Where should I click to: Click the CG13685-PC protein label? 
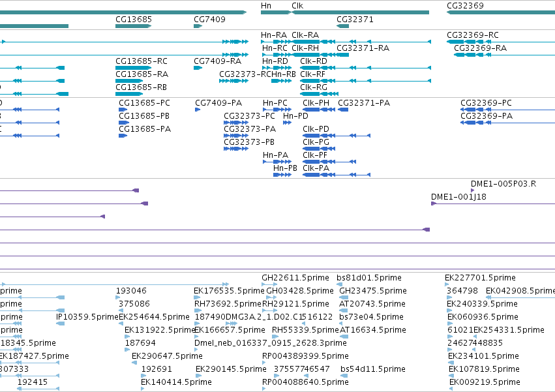click(144, 103)
